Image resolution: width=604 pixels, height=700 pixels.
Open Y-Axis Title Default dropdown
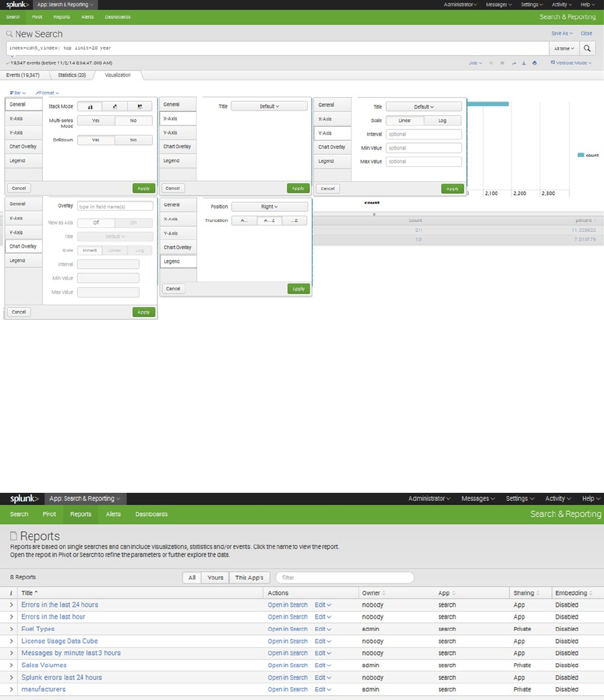tap(424, 107)
